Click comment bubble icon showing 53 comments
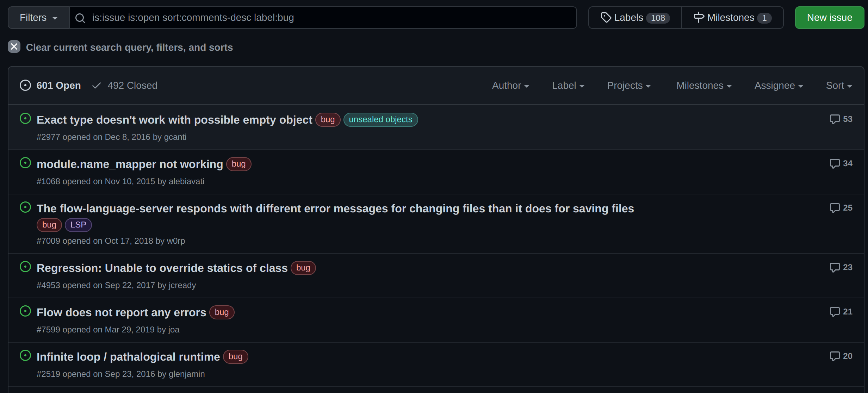 pos(835,119)
